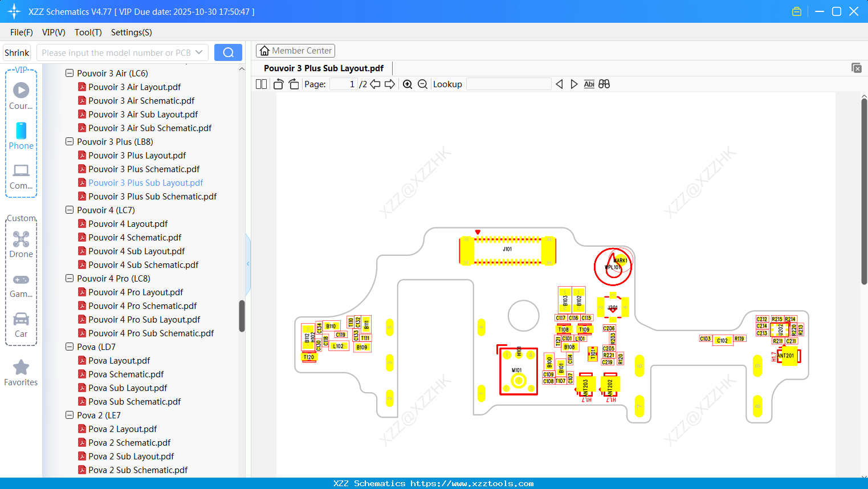Open Pouvoir 4 Pro Sub Layout.pdf
This screenshot has height=489, width=868.
click(144, 320)
